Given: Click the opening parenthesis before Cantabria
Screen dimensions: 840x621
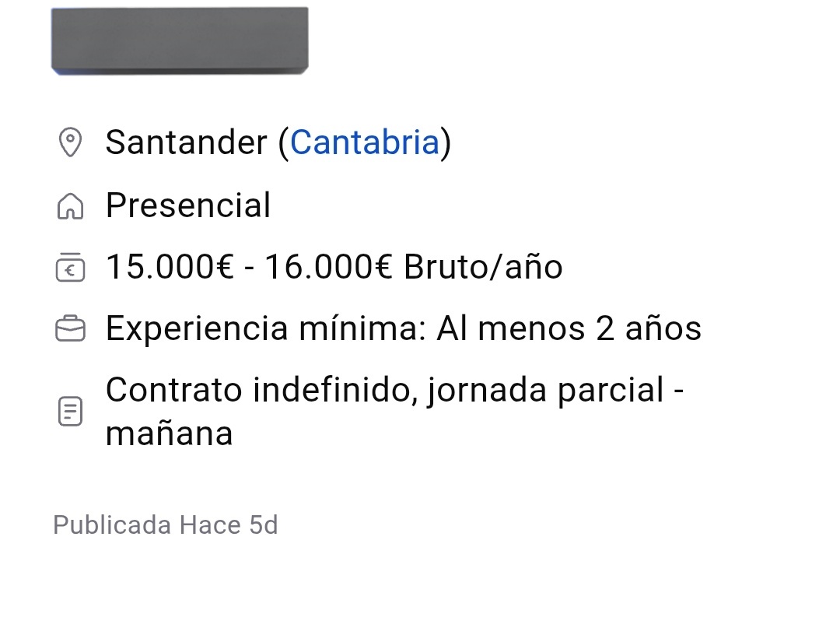Looking at the screenshot, I should pos(283,143).
